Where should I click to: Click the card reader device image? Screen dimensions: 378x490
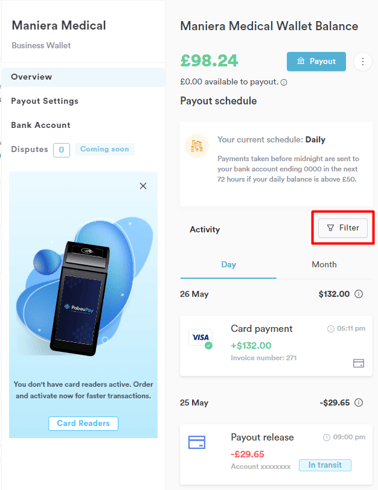click(82, 297)
